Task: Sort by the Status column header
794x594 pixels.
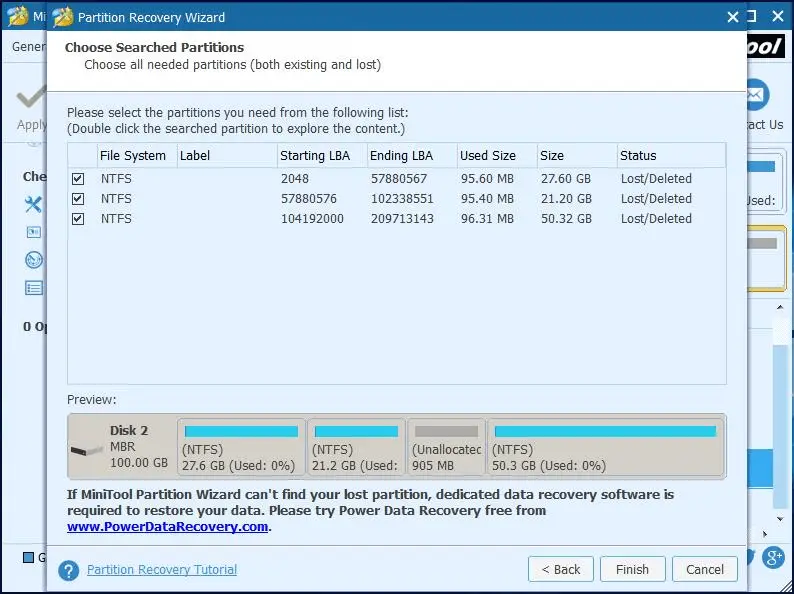Action: (671, 155)
